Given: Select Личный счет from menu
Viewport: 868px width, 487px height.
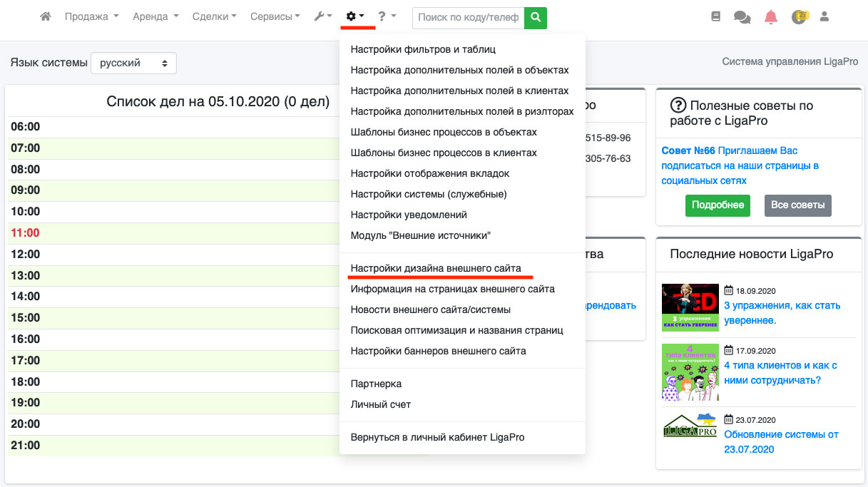Looking at the screenshot, I should pyautogui.click(x=380, y=404).
